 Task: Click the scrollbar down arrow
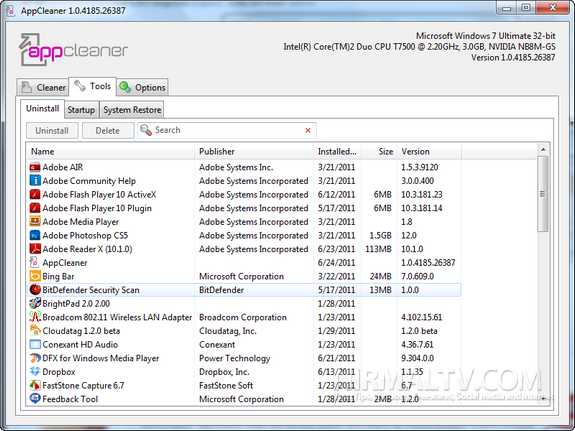click(x=543, y=399)
